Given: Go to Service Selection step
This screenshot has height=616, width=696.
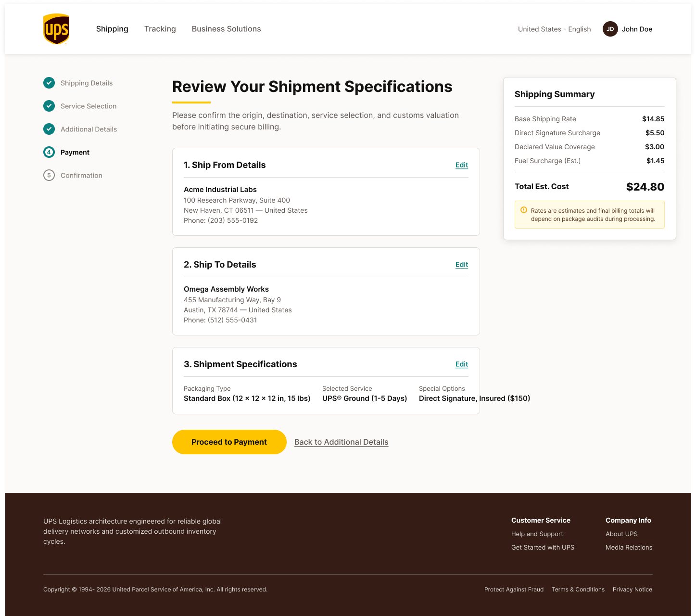Looking at the screenshot, I should pyautogui.click(x=89, y=106).
